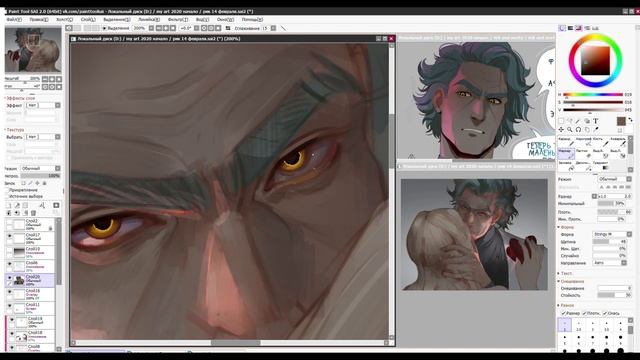Image resolution: width=640 pixels, height=360 pixels.
Task: Hide the selected layer Слой20
Action: 9,278
